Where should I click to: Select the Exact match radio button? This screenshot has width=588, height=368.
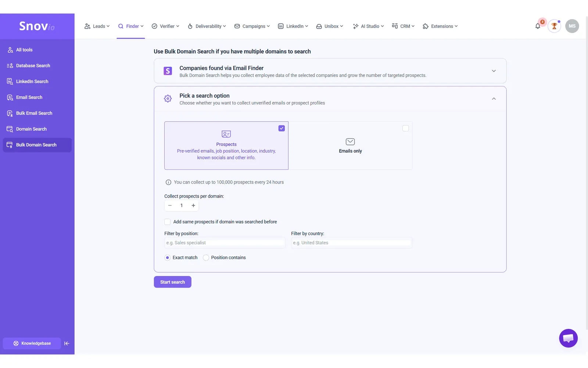pyautogui.click(x=168, y=258)
